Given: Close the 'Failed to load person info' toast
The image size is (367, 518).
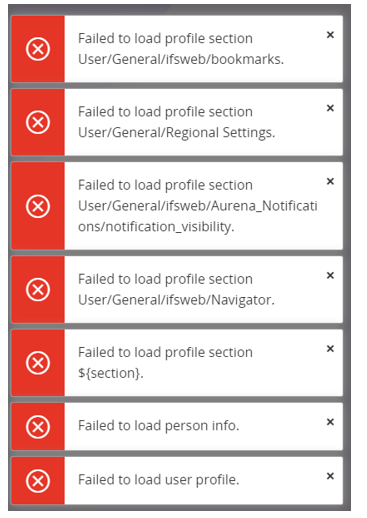Looking at the screenshot, I should point(330,422).
